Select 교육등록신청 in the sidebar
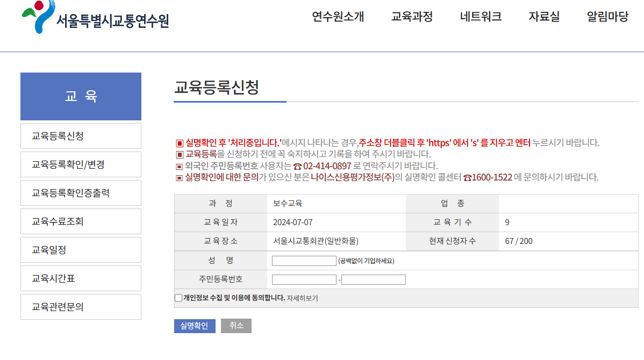644x360 pixels. pyautogui.click(x=81, y=135)
